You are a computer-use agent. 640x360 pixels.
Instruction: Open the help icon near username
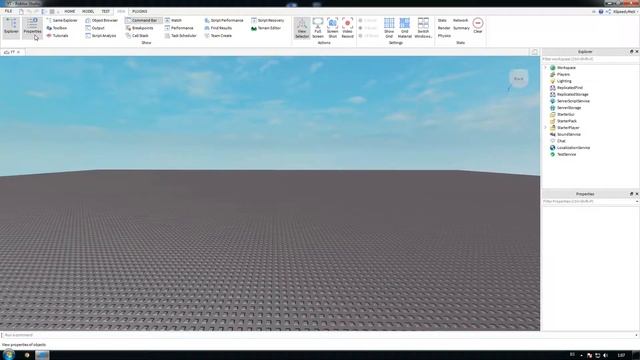coord(601,12)
